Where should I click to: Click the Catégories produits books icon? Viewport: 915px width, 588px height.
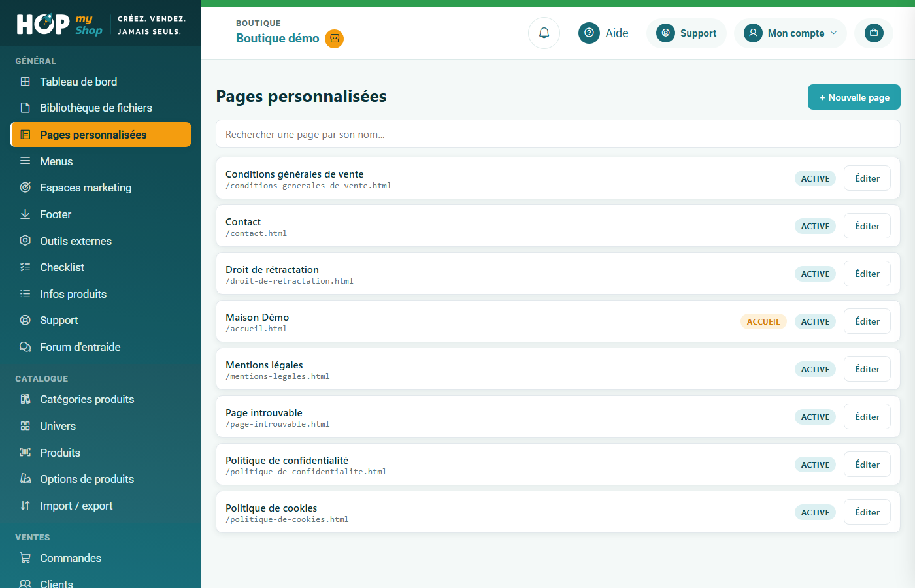click(25, 399)
